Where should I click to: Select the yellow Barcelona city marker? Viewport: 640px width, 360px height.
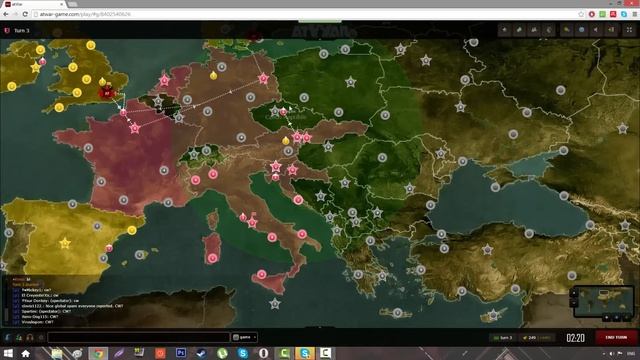point(131,230)
